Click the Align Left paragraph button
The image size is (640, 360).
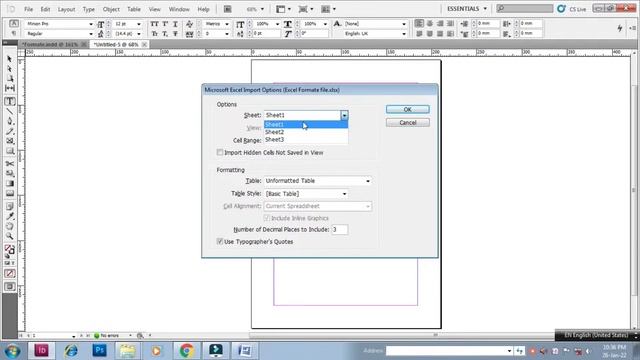click(419, 24)
